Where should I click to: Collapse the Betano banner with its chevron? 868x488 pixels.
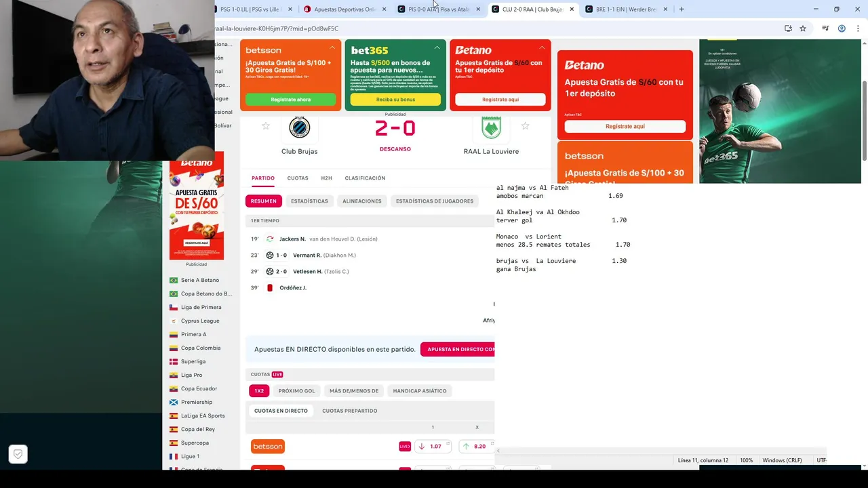(x=542, y=48)
